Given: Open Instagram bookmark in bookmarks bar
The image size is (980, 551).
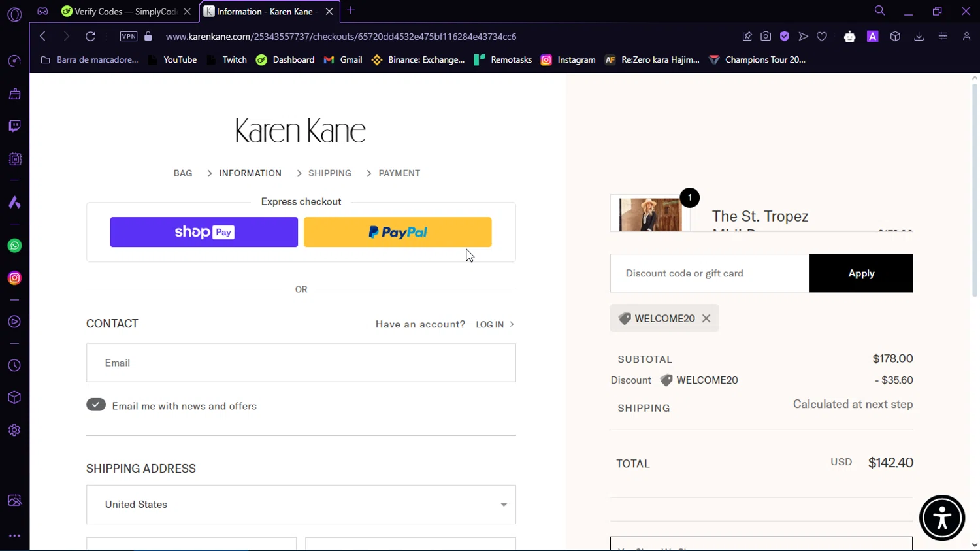Looking at the screenshot, I should [x=568, y=59].
